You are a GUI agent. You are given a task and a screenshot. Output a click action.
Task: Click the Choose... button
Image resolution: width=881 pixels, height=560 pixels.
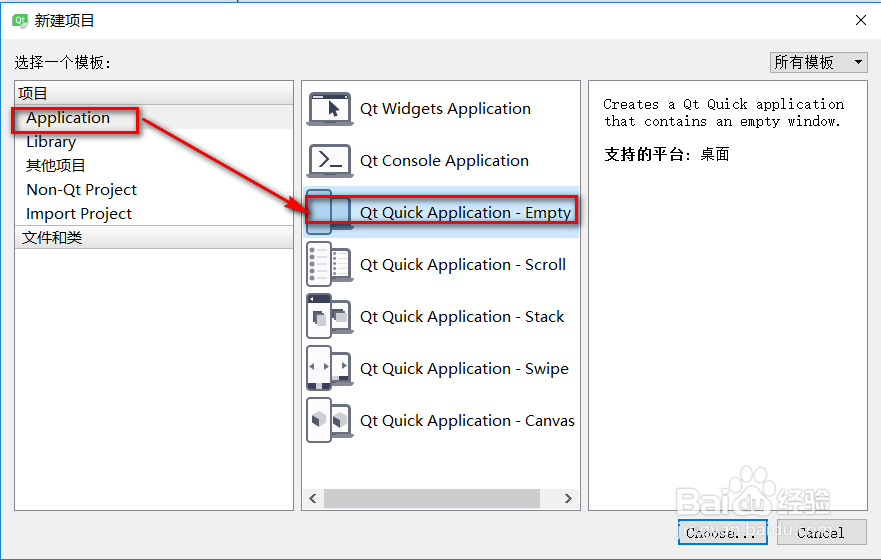pos(722,532)
